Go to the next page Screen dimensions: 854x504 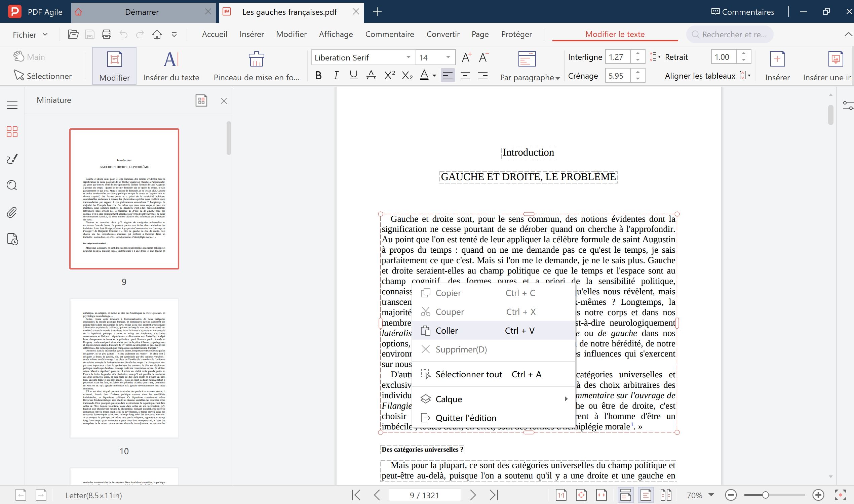[x=473, y=495]
